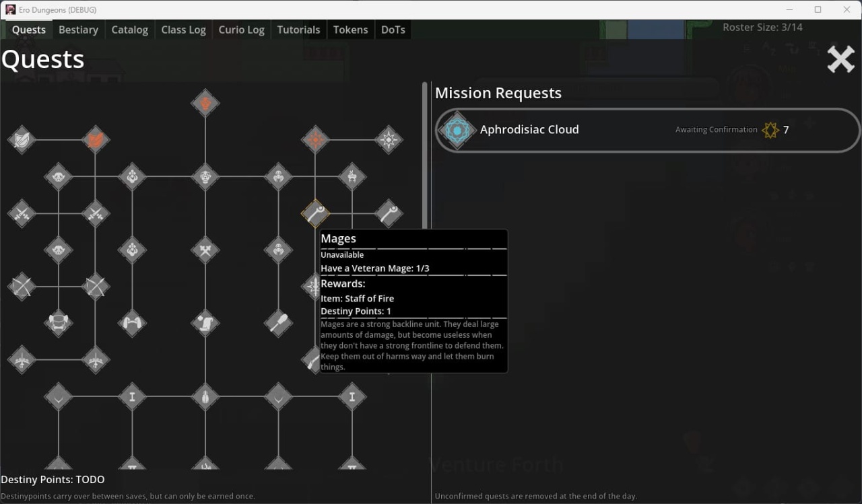
Task: Close the Quests panel with the X
Action: pos(840,60)
